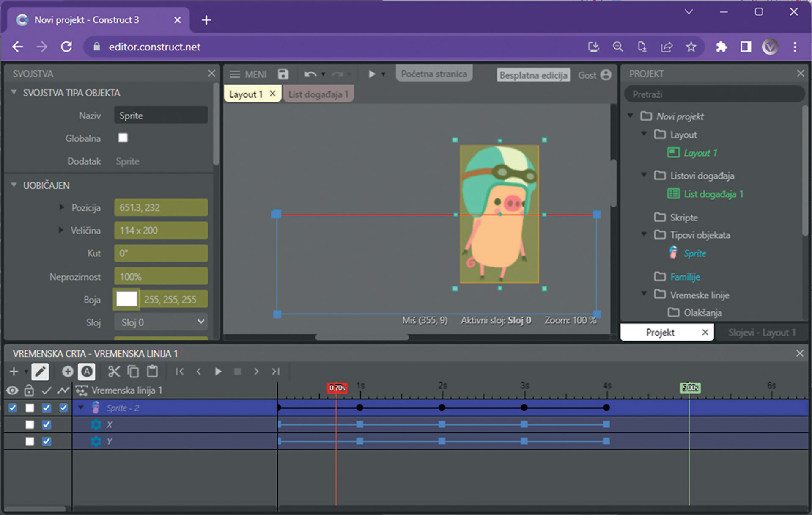Open the Sloj 0 layer dropdown
This screenshot has width=812, height=515.
(161, 322)
